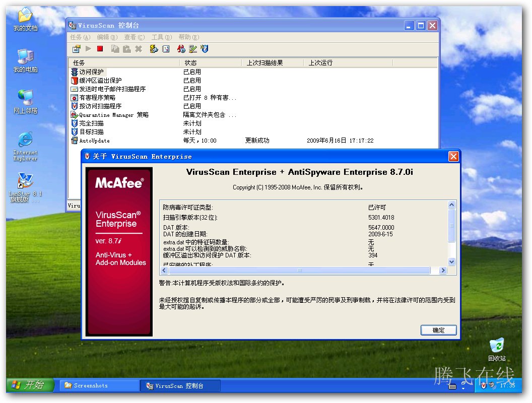The height and width of the screenshot is (403, 532).
Task: Click the blue shield icon at the toolbar's right end
Action: click(204, 49)
